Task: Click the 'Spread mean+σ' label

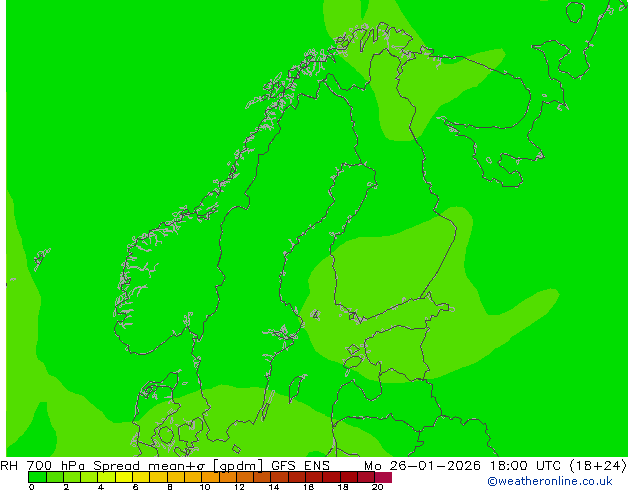Action: (x=149, y=466)
